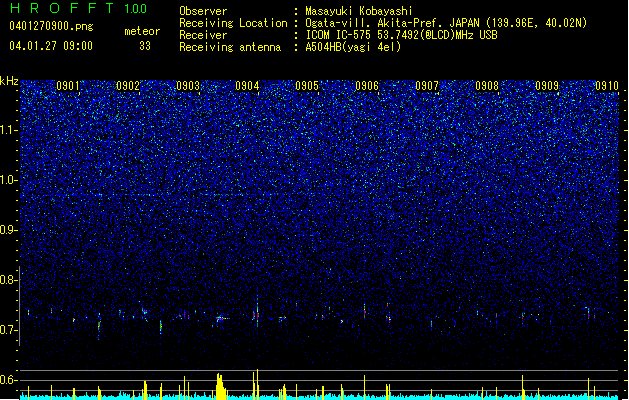Click the 0902 time marker
The width and height of the screenshot is (629, 400).
[x=128, y=86]
